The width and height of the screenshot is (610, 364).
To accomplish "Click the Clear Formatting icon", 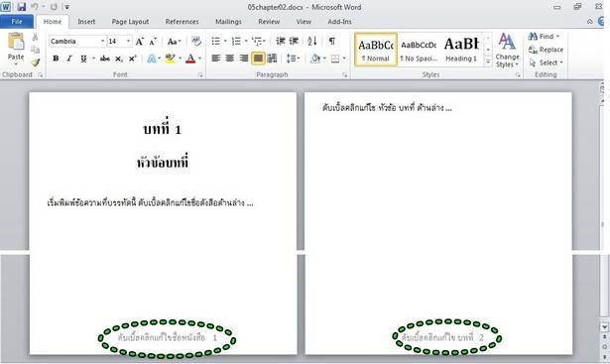I will (196, 42).
